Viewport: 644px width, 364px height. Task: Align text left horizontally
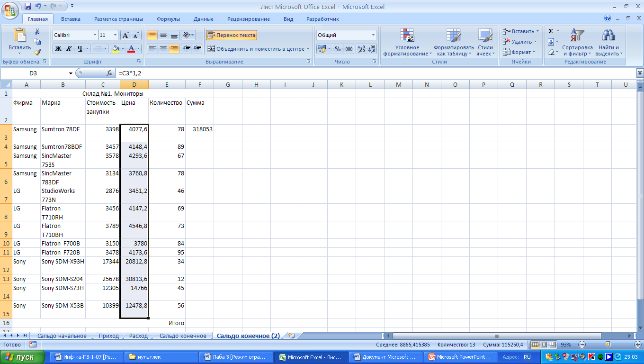152,49
